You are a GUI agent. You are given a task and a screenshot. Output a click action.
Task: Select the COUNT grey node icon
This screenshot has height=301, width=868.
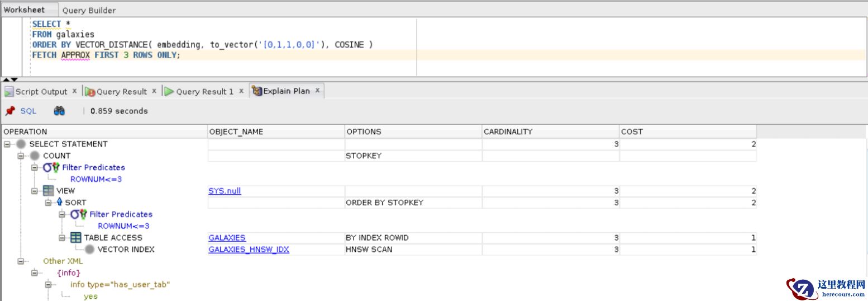click(x=35, y=156)
